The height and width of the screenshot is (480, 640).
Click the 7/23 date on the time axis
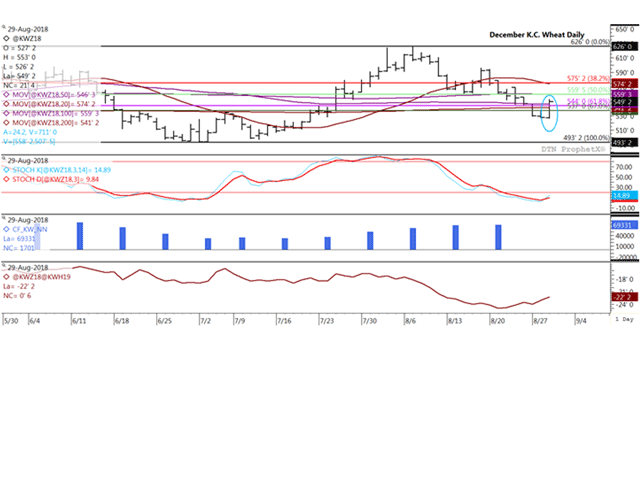(x=327, y=321)
